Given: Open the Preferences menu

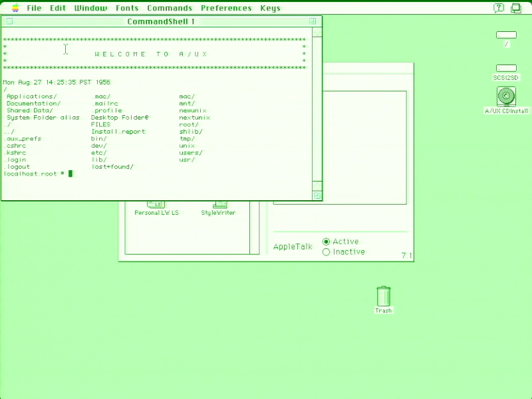Looking at the screenshot, I should pyautogui.click(x=226, y=8).
